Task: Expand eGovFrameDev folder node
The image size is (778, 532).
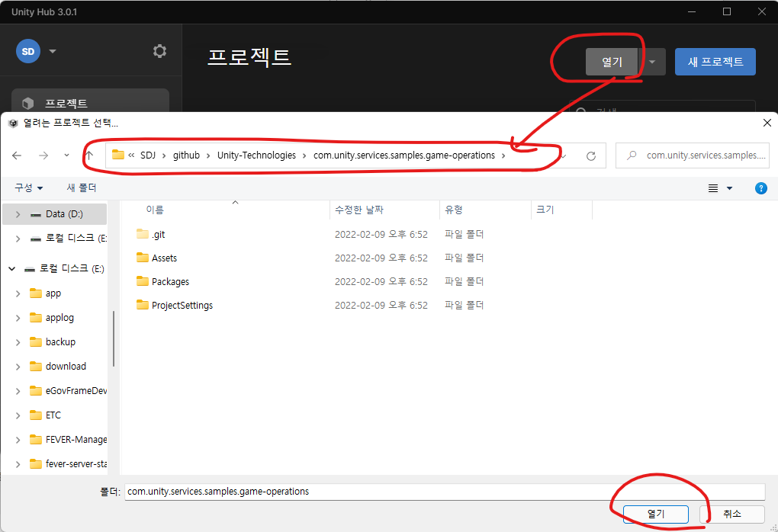Action: [18, 391]
